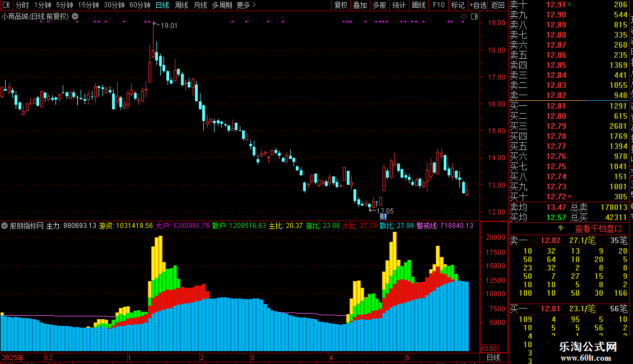Activate the 画线 drawing tool
633x364 pixels.
click(x=418, y=5)
